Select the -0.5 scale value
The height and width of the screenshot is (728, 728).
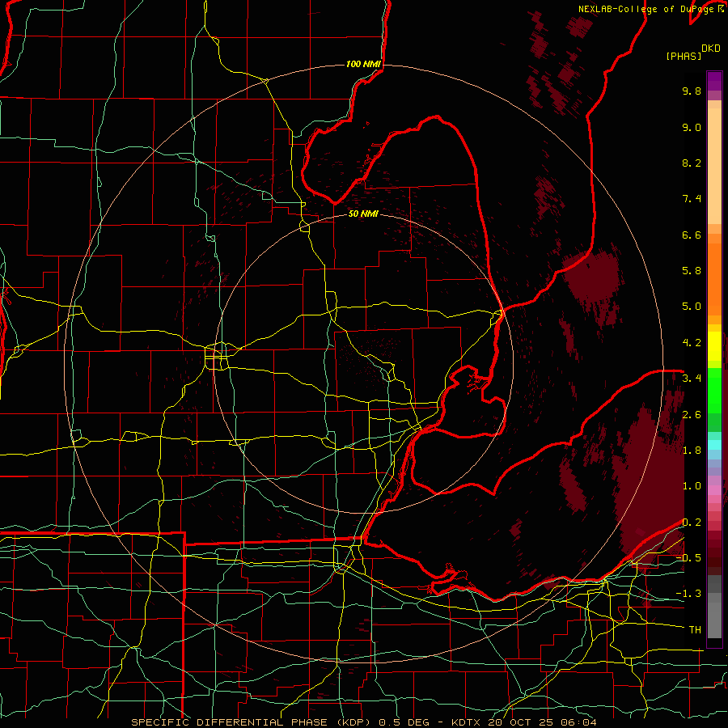tap(688, 558)
